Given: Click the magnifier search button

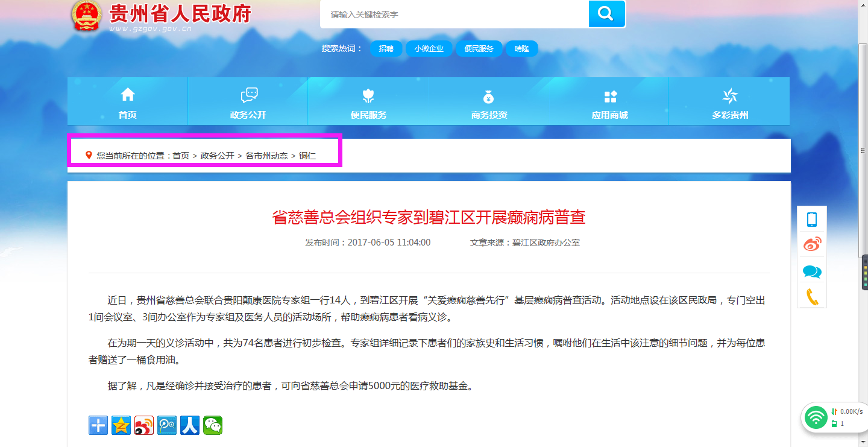Looking at the screenshot, I should pyautogui.click(x=606, y=14).
